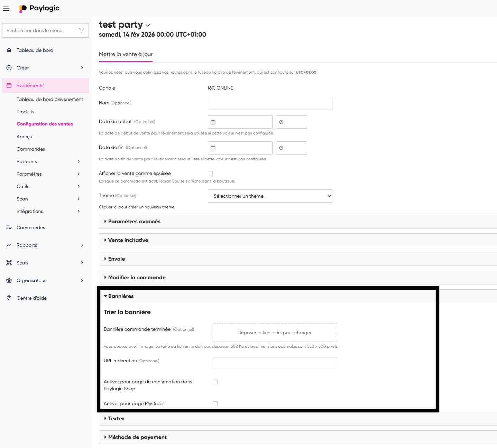Viewport: 497px width, 448px height.
Task: Click the link to create a new theme
Action: (x=137, y=207)
